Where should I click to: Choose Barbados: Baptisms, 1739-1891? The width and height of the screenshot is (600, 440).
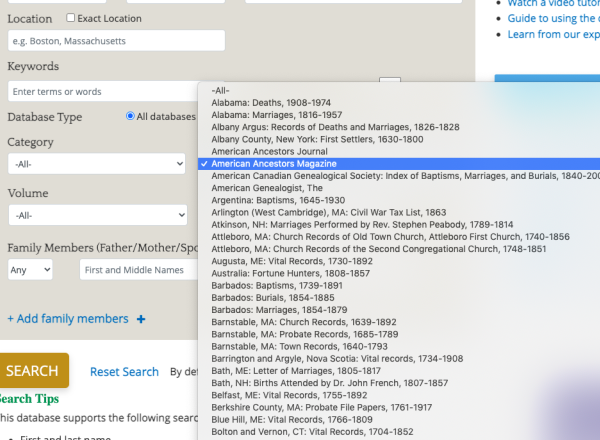399,286
